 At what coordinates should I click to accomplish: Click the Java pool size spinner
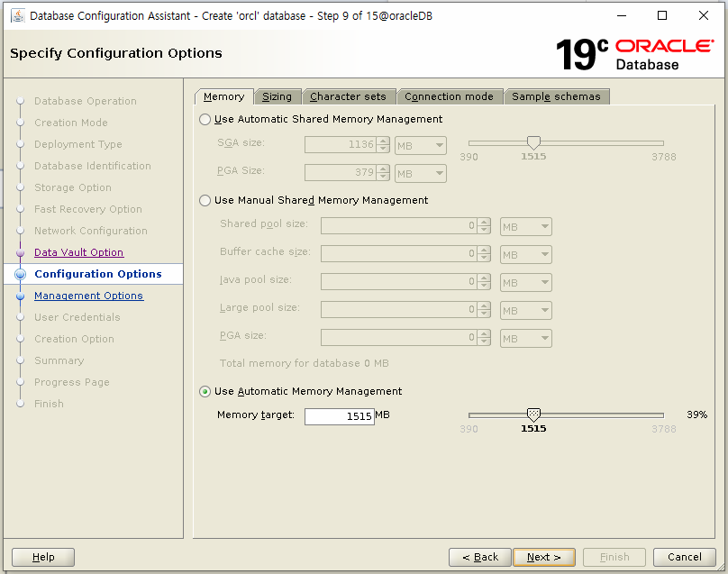pyautogui.click(x=405, y=282)
